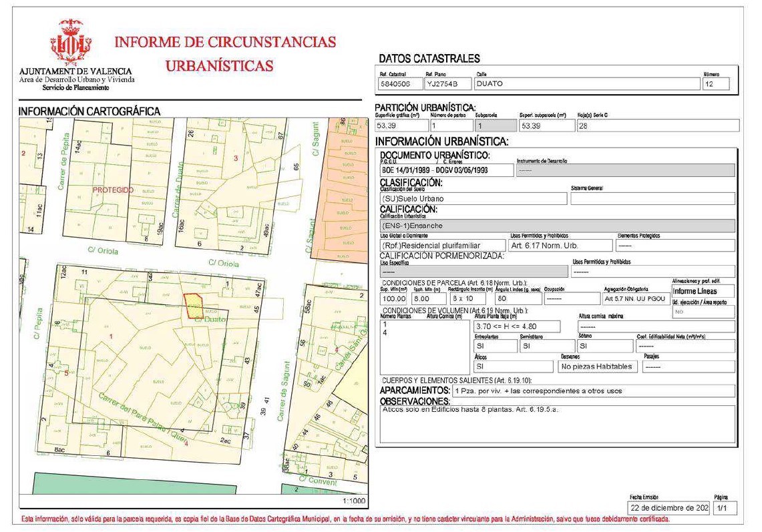Click the Semisótano 'SI' field
Image resolution: width=762 pixels, height=532 pixels.
pos(547,346)
